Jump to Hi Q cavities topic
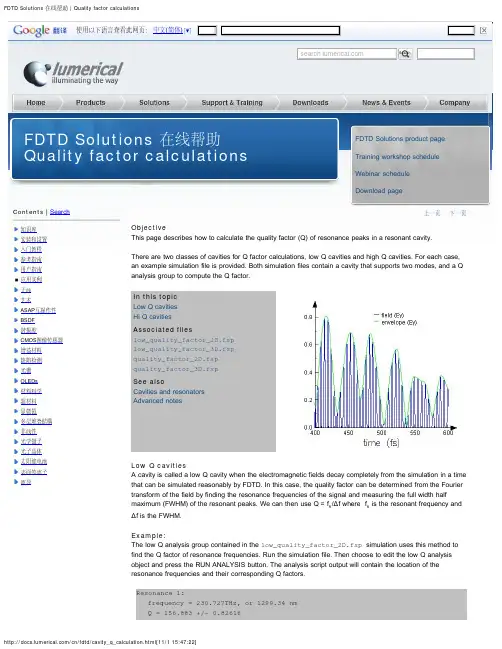502x649 pixels. 152,317
